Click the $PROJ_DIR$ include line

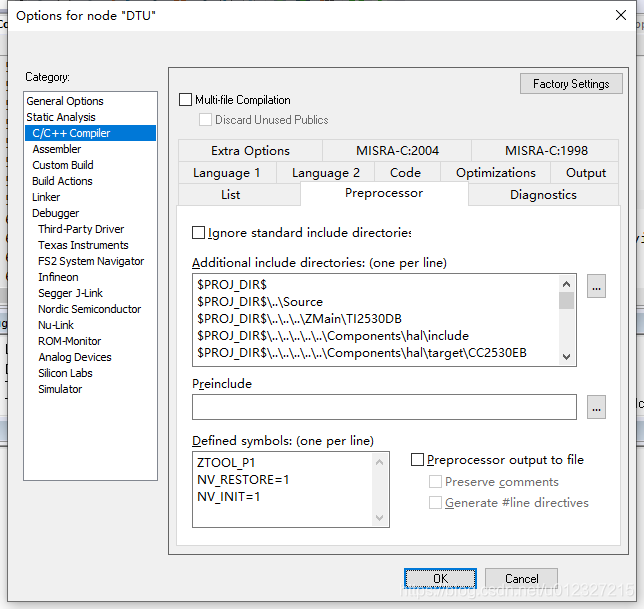tap(232, 285)
